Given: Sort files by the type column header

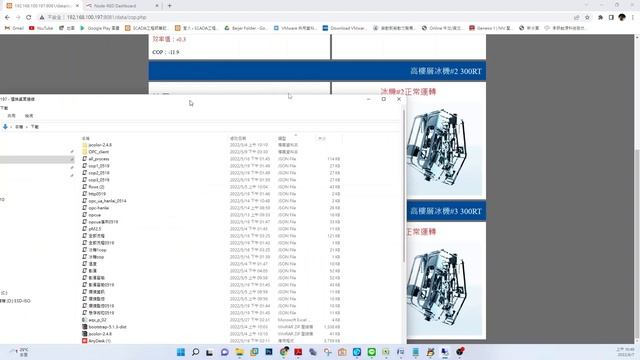Looking at the screenshot, I should 282,138.
